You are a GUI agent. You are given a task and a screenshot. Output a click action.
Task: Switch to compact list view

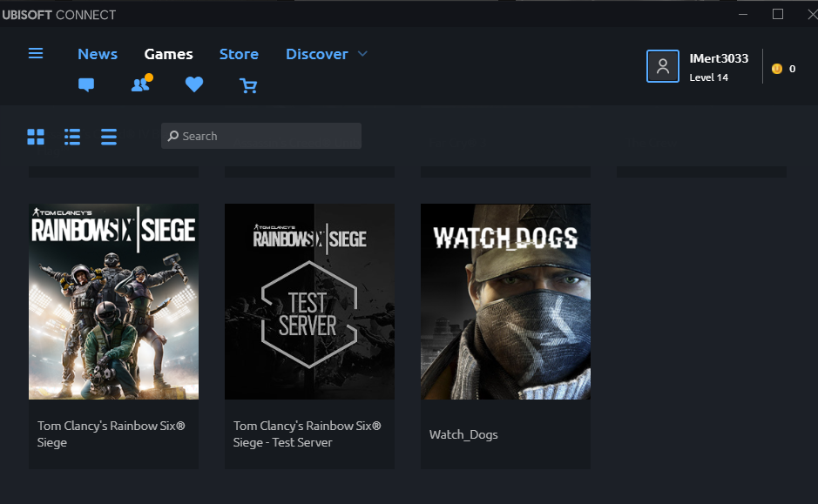coord(109,137)
